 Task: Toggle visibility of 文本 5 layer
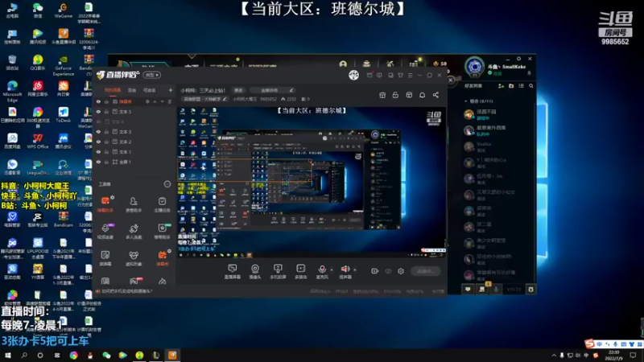[x=98, y=112]
